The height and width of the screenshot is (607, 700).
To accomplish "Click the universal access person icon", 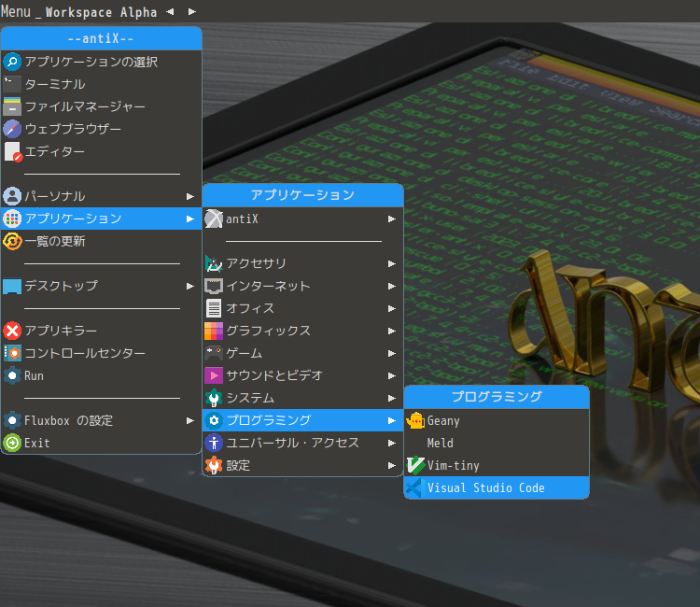I will click(214, 443).
